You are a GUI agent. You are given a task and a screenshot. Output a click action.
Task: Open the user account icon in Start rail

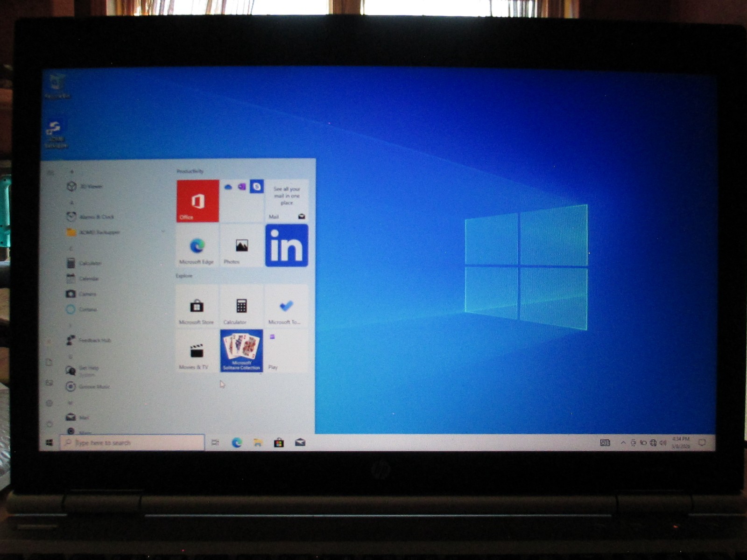tap(49, 341)
